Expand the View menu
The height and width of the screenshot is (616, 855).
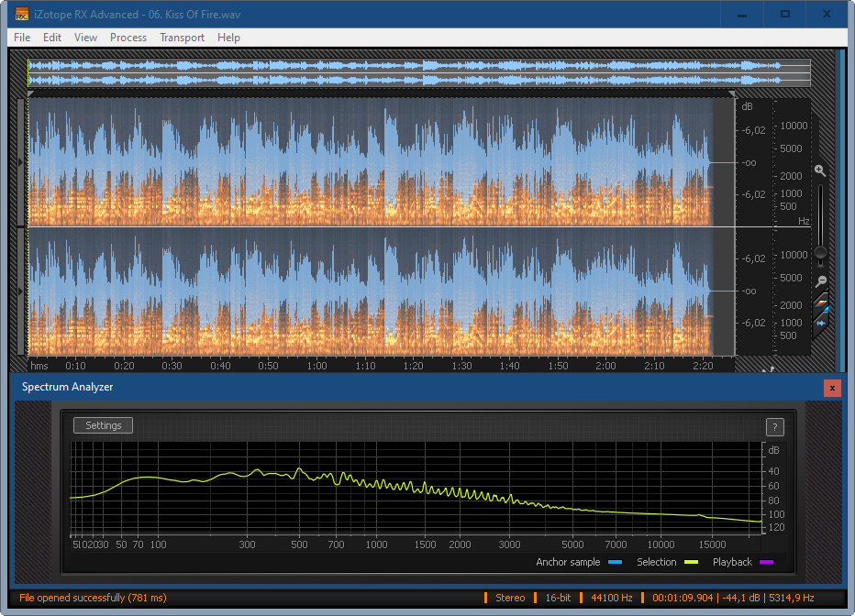(x=85, y=38)
